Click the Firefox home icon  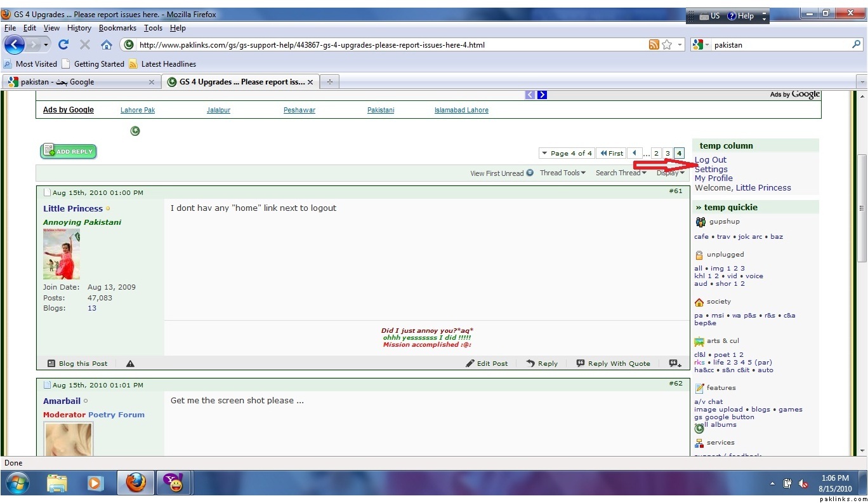(106, 44)
